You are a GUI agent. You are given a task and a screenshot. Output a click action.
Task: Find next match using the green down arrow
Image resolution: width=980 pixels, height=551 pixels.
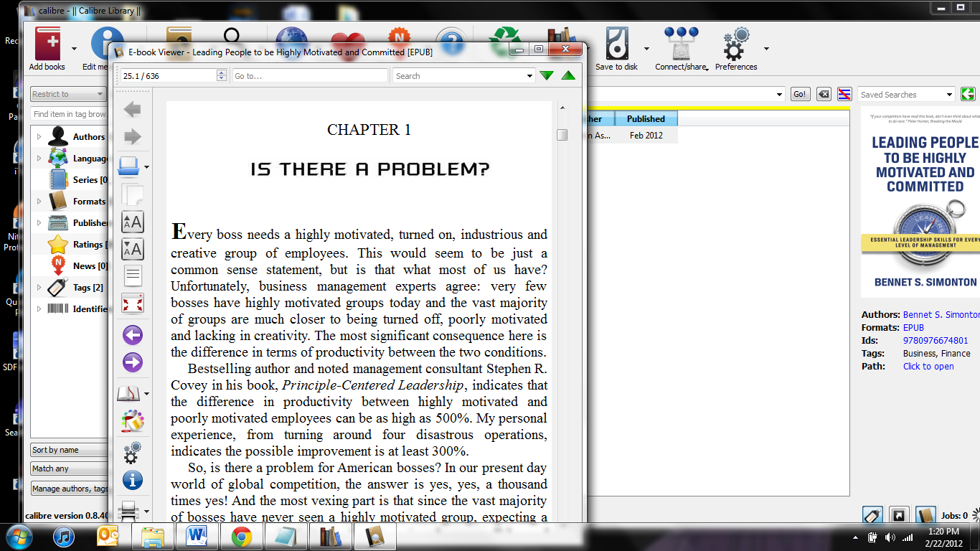click(547, 75)
